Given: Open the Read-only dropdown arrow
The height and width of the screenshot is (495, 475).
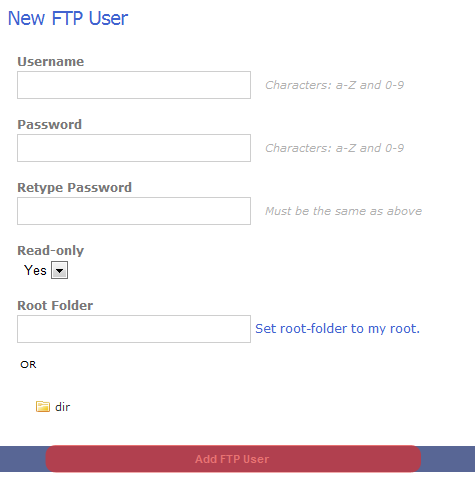Looking at the screenshot, I should [x=59, y=270].
